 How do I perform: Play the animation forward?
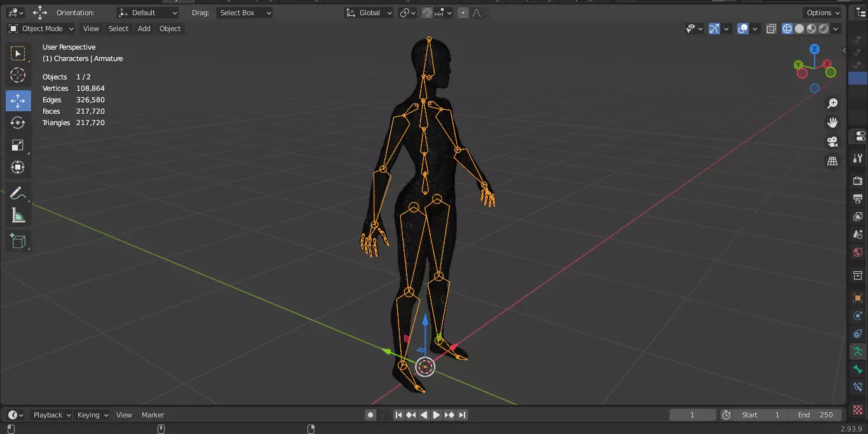(x=437, y=415)
